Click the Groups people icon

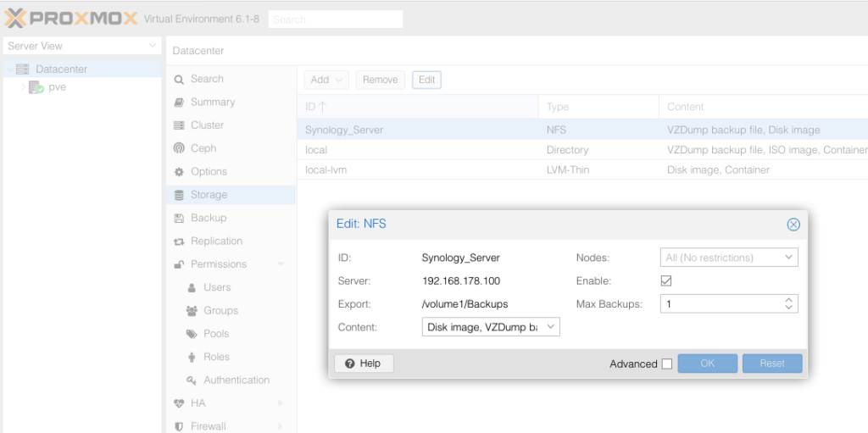coord(192,311)
